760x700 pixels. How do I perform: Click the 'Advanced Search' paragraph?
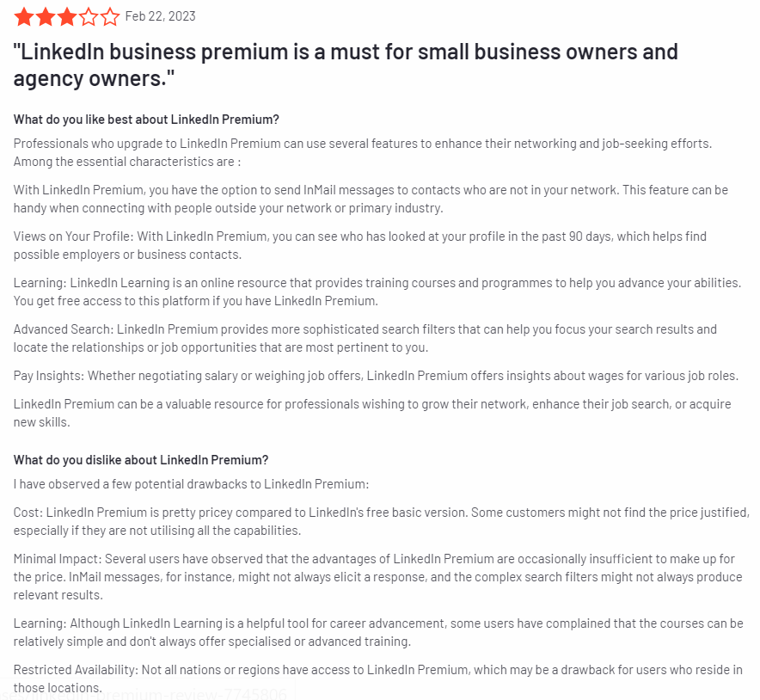coord(365,338)
